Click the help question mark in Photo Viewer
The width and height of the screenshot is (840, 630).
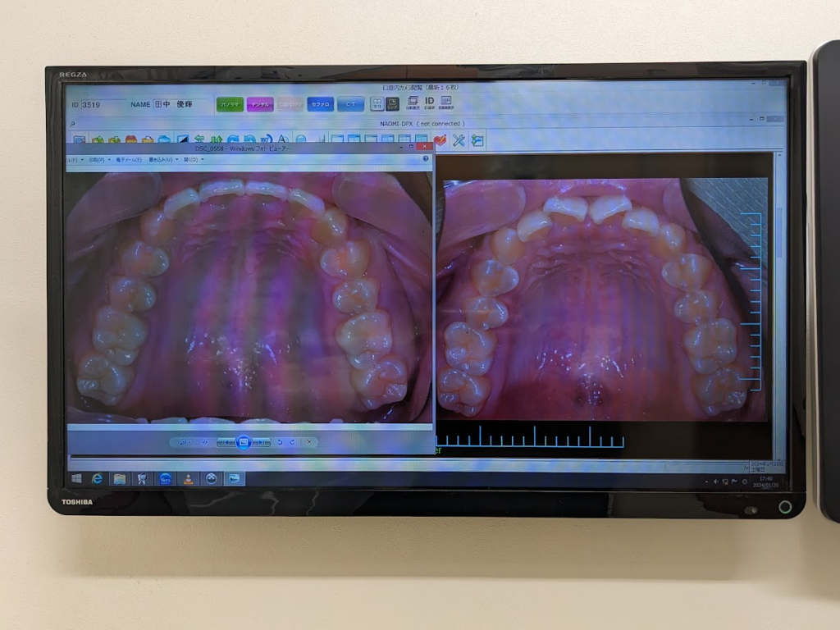pyautogui.click(x=426, y=159)
